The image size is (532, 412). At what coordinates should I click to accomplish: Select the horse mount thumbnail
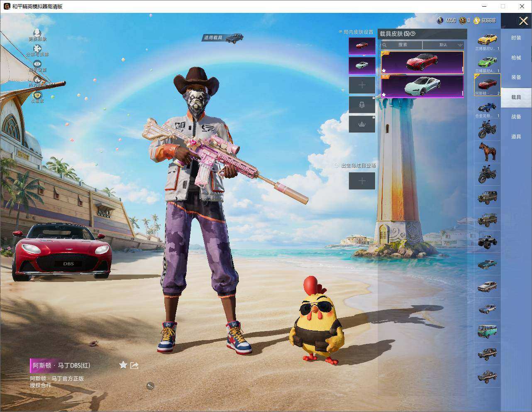487,152
